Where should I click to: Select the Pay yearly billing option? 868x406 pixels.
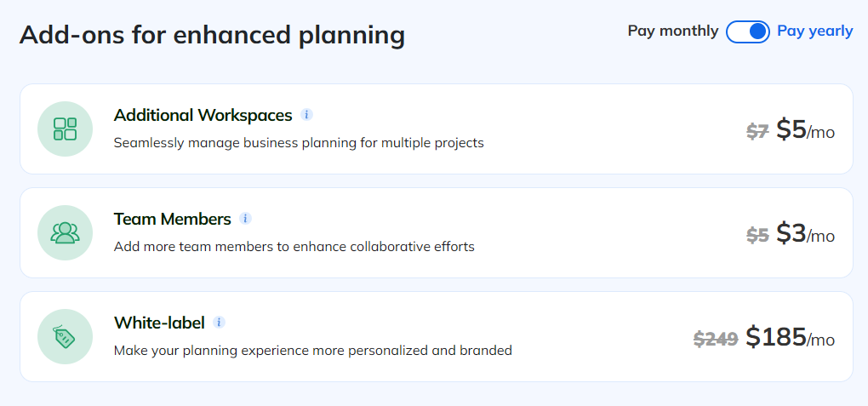pyautogui.click(x=814, y=31)
